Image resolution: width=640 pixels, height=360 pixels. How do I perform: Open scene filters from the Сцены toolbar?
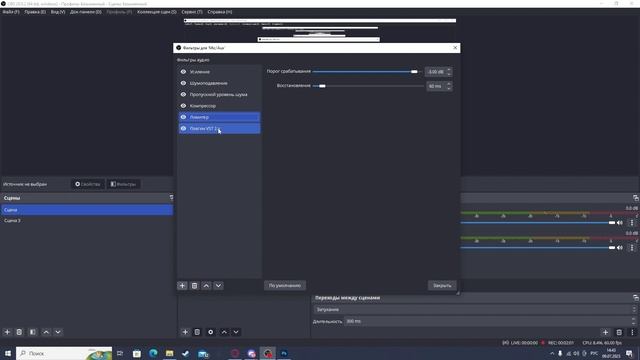33,332
